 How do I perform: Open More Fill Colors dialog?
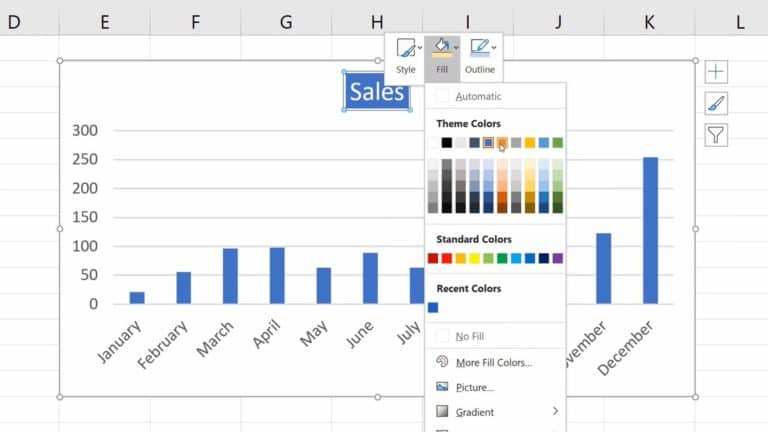coord(495,362)
